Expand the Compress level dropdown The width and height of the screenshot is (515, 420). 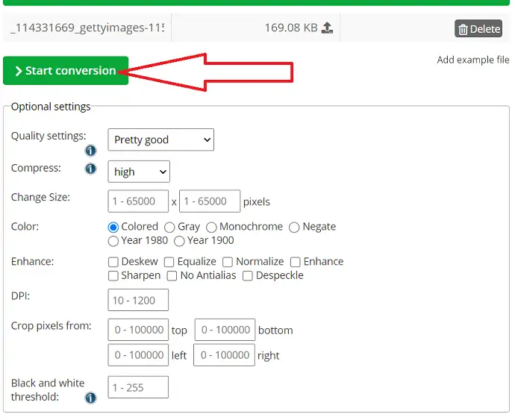(139, 172)
